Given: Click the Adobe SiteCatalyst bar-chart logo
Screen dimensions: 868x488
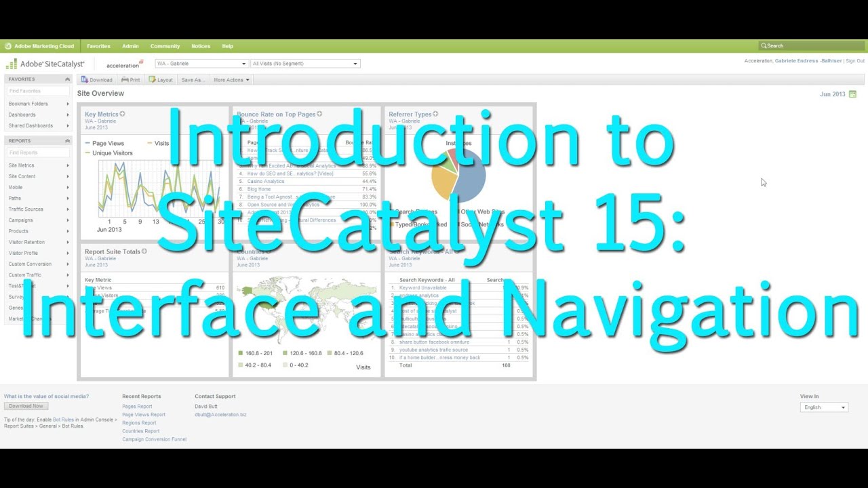Looking at the screenshot, I should click(11, 64).
